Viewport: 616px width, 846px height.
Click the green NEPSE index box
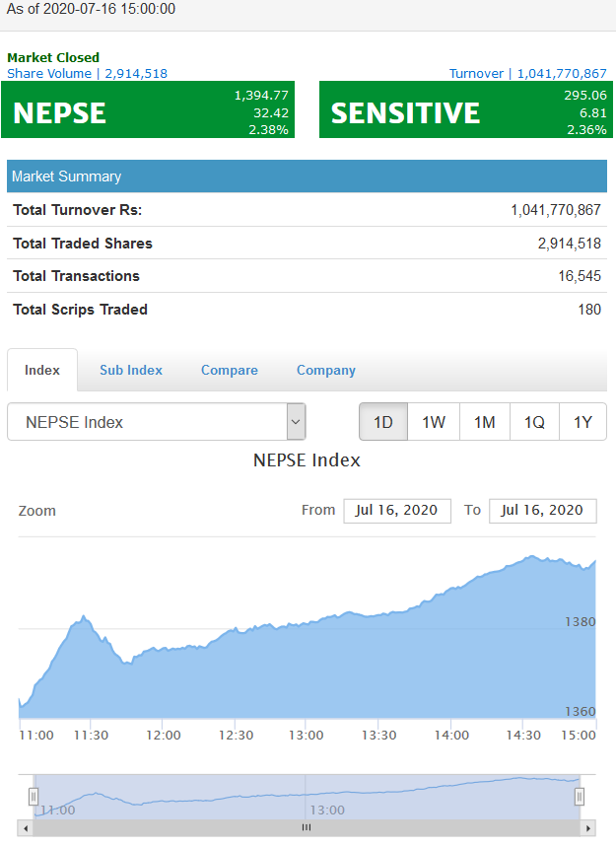click(x=148, y=109)
